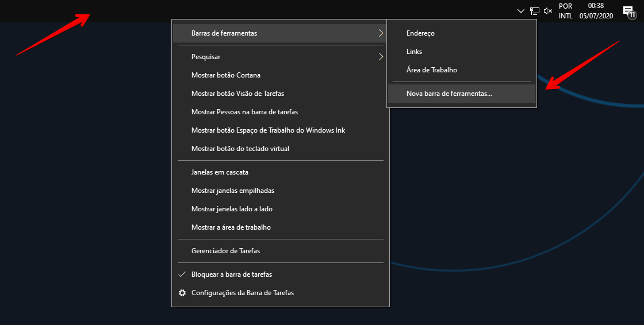644x325 pixels.
Task: Choose the Endereço toolbar entry
Action: tap(420, 33)
